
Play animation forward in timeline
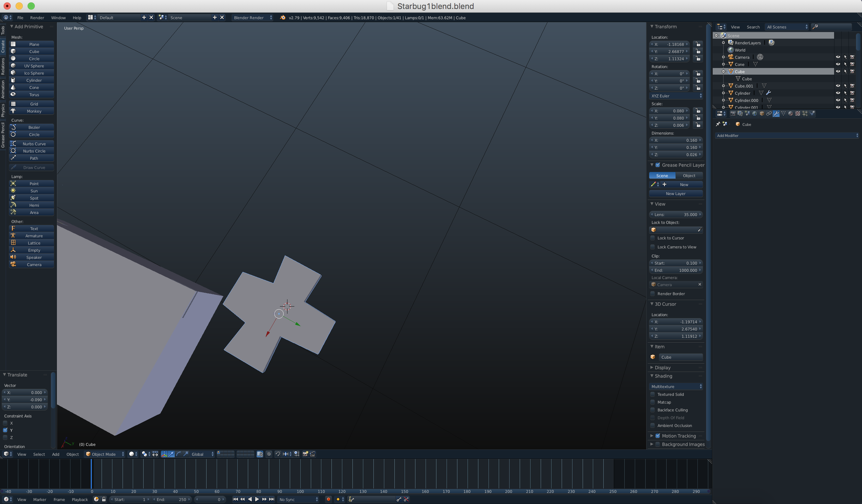[x=257, y=499]
